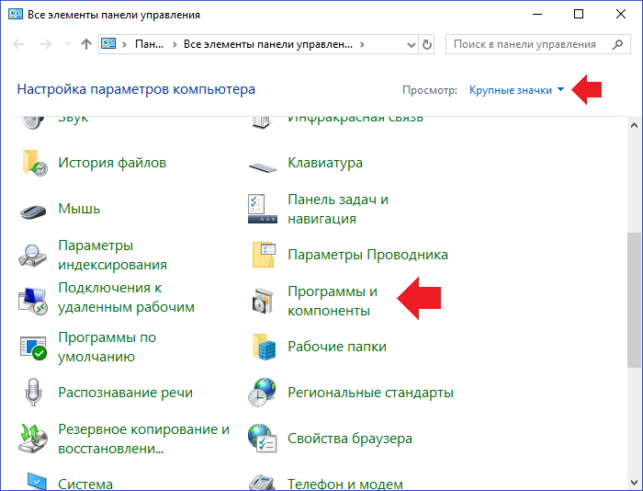Open the Клавиатура link

pos(325,163)
